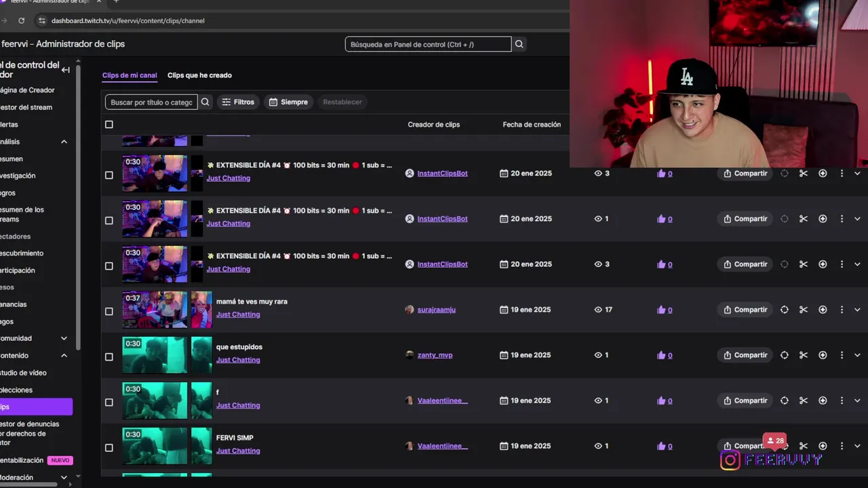Click the plus-circle icon for "FERVI SIMP"
868x488 pixels.
point(823,446)
